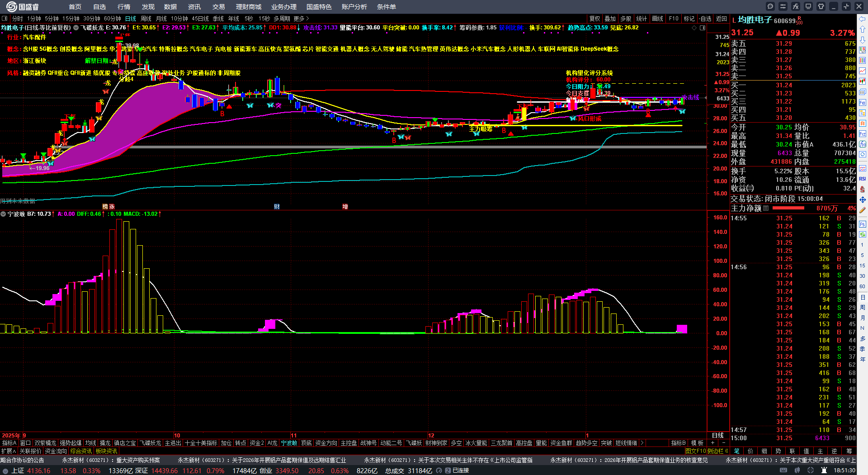Toggle the 标记 marker option
Viewport: 868px width, 475px height.
tap(689, 19)
